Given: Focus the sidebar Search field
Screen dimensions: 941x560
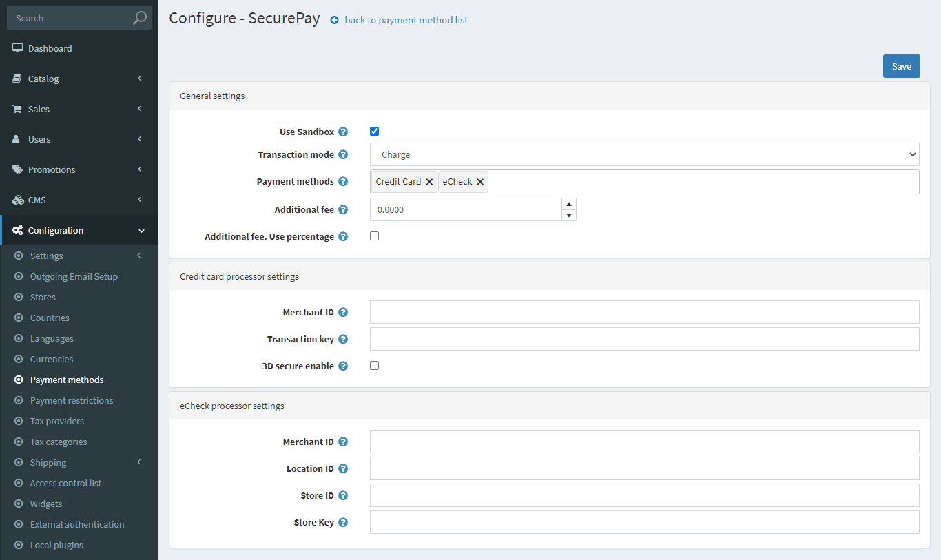Looking at the screenshot, I should click(69, 18).
